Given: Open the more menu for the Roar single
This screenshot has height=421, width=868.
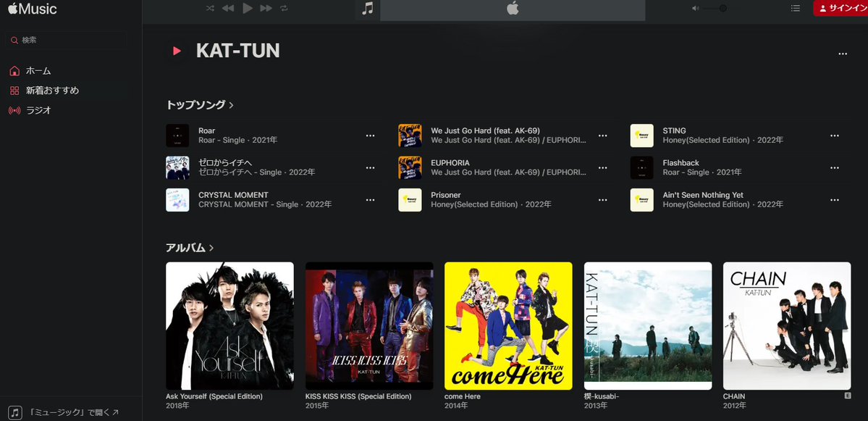Looking at the screenshot, I should click(370, 135).
